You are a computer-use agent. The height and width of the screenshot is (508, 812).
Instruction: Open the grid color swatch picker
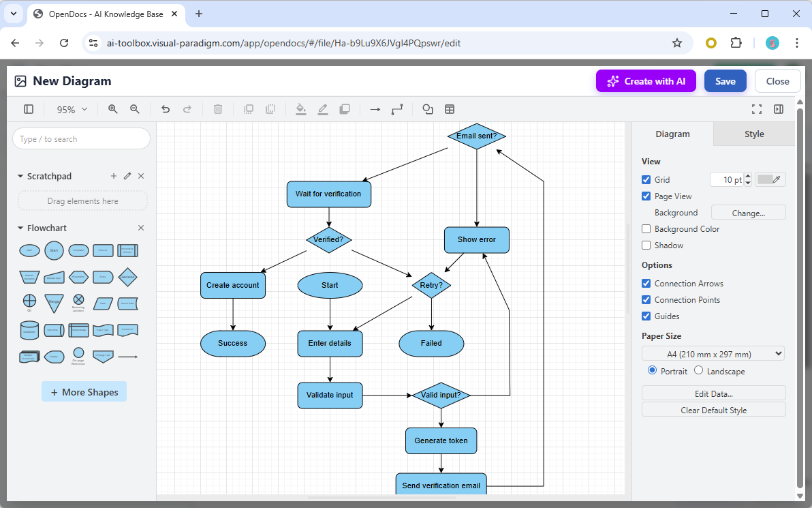(x=770, y=179)
